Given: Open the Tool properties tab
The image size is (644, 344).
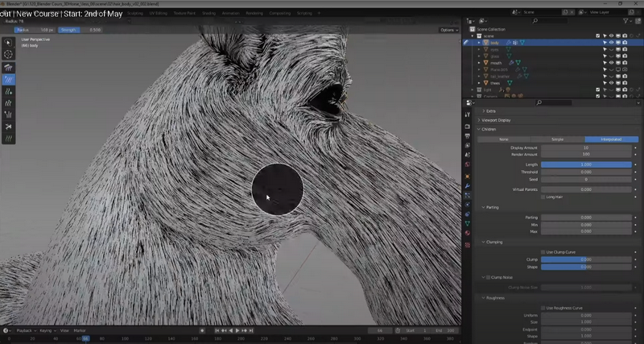Looking at the screenshot, I should click(468, 114).
